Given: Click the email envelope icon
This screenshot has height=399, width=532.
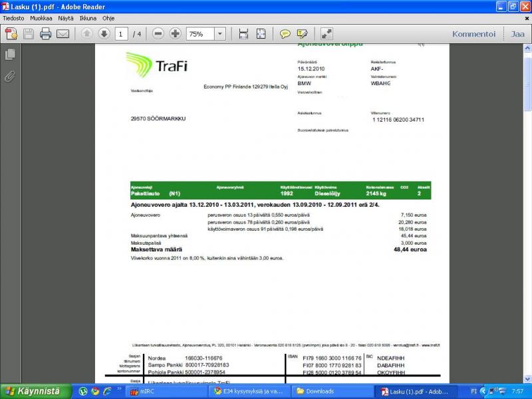Looking at the screenshot, I should pyautogui.click(x=63, y=34).
